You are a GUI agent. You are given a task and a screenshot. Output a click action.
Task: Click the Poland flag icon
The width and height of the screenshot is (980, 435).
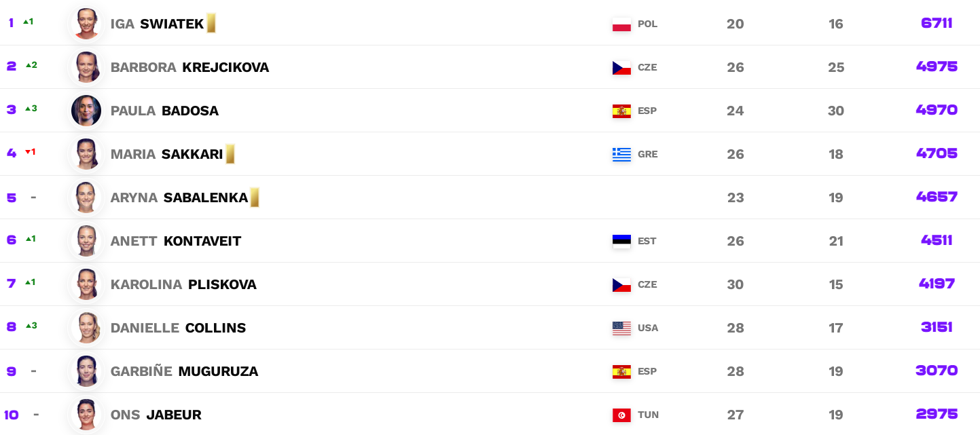[x=621, y=24]
